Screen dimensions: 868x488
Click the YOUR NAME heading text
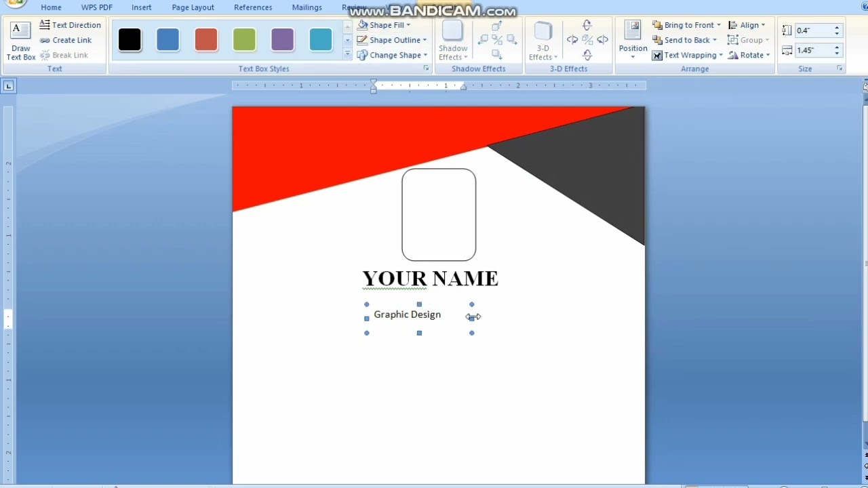tap(430, 279)
